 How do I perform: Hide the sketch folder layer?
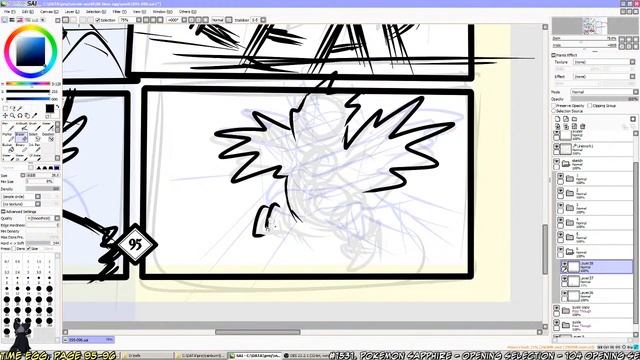pos(556,162)
